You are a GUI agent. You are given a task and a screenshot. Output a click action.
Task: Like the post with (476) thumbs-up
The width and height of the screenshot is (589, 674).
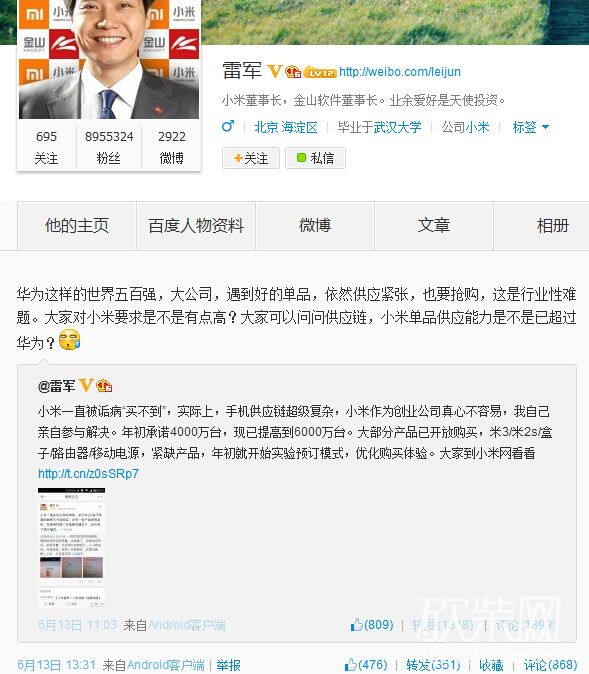366,665
